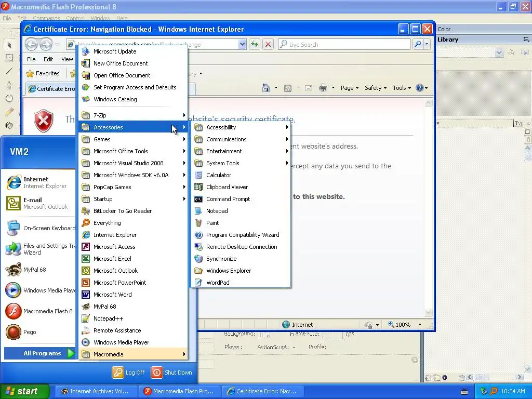Viewport: 532px width, 399px height.
Task: Expand Microsoft Visual Studio 2008 folder
Action: click(134, 163)
